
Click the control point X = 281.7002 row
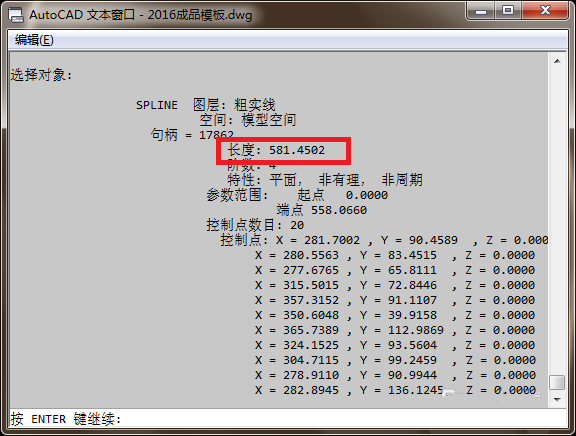[384, 240]
